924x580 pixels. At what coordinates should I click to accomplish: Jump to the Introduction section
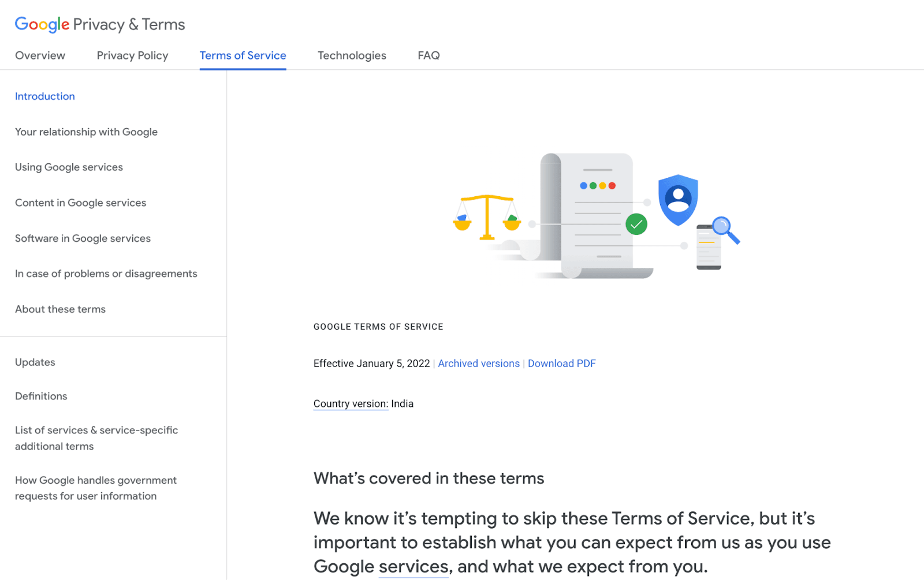45,96
